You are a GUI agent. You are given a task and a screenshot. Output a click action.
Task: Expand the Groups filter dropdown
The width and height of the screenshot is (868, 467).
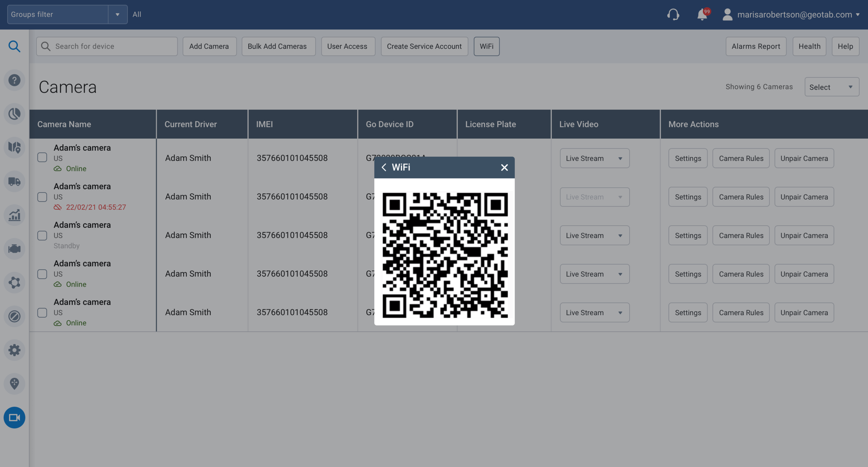tap(117, 14)
